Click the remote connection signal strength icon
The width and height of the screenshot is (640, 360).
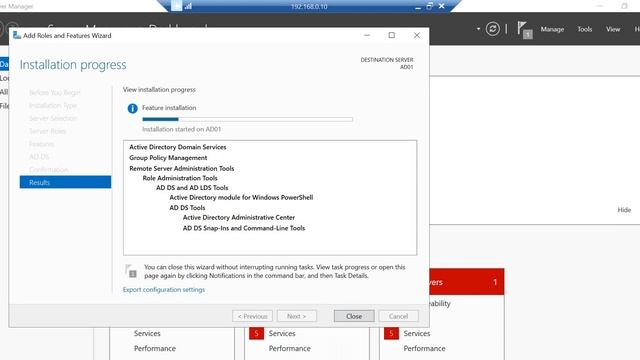pos(188,6)
